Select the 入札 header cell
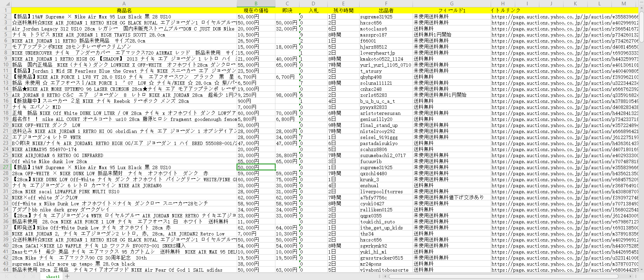Image resolution: width=644 pixels, height=280 pixels. [313, 10]
